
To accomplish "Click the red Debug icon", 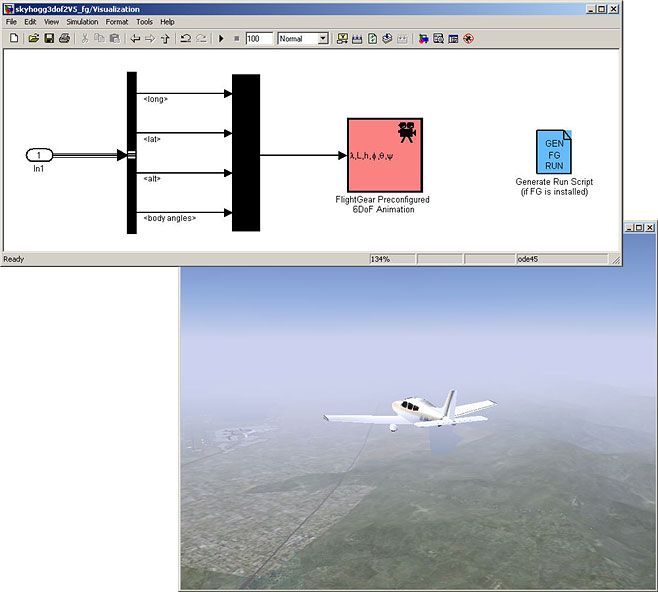I will point(468,39).
